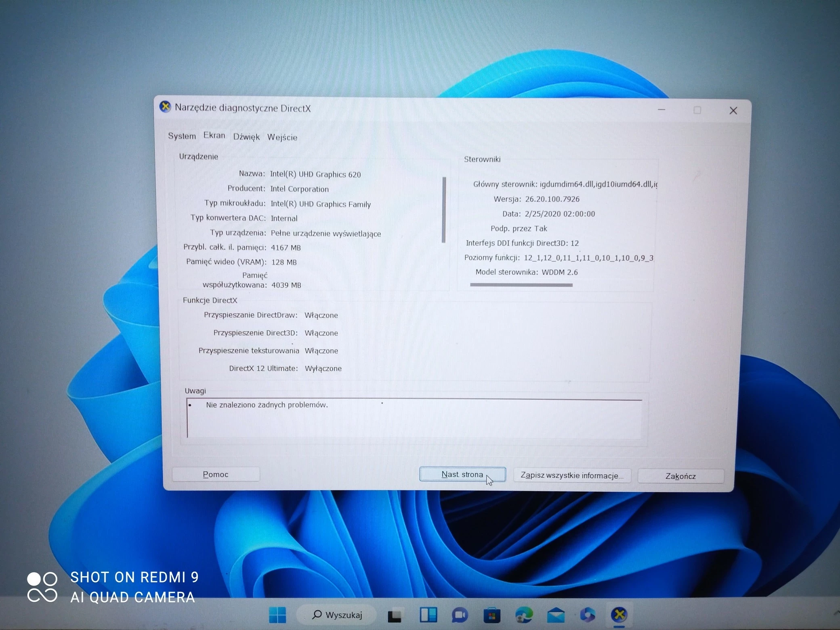840x630 pixels.
Task: Launch Microsoft Edge from taskbar
Action: point(524,615)
